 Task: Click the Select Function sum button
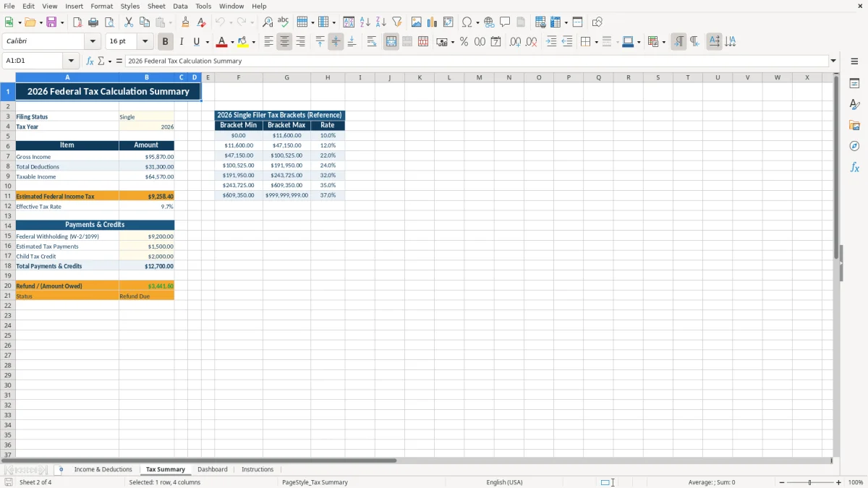(x=101, y=61)
